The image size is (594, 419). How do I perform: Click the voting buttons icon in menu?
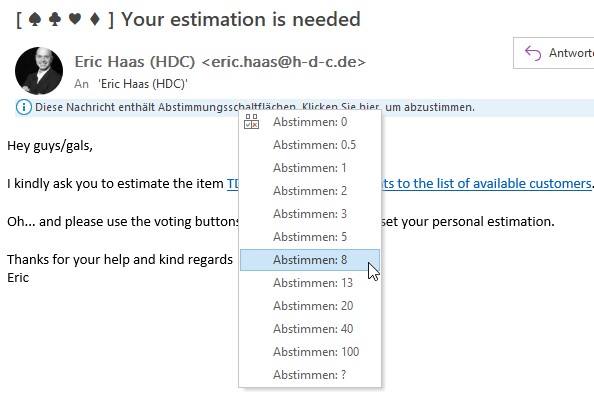pos(252,122)
